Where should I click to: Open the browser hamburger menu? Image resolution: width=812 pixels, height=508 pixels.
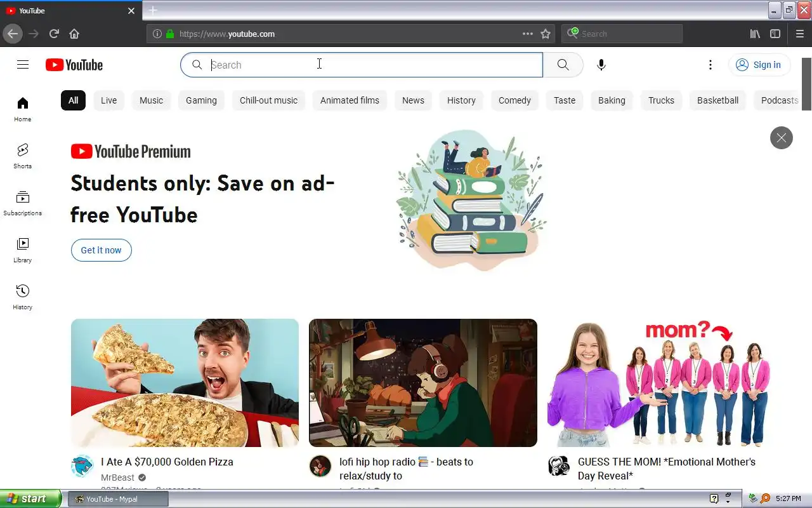(x=799, y=34)
